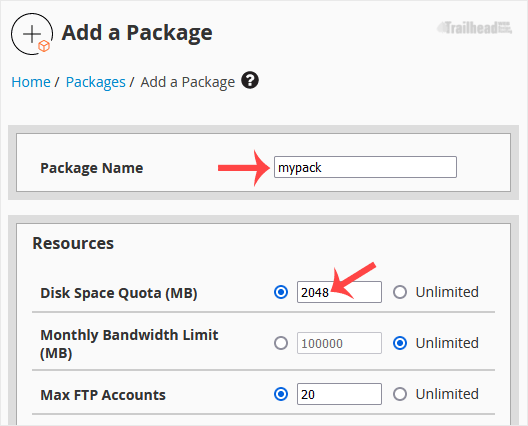Choose Unlimited for Monthly Bandwidth Limit
This screenshot has height=426, width=528.
pyautogui.click(x=400, y=343)
